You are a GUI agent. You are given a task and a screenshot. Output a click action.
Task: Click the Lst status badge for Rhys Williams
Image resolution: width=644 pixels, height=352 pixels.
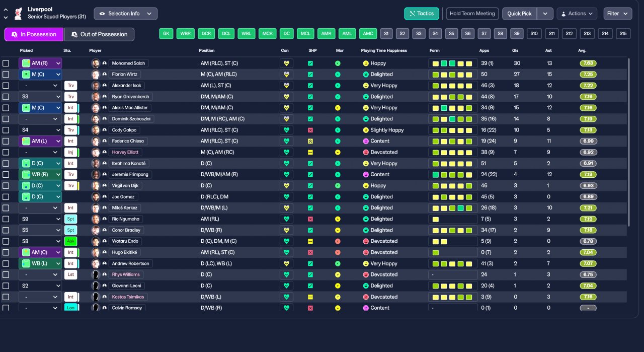tap(71, 274)
